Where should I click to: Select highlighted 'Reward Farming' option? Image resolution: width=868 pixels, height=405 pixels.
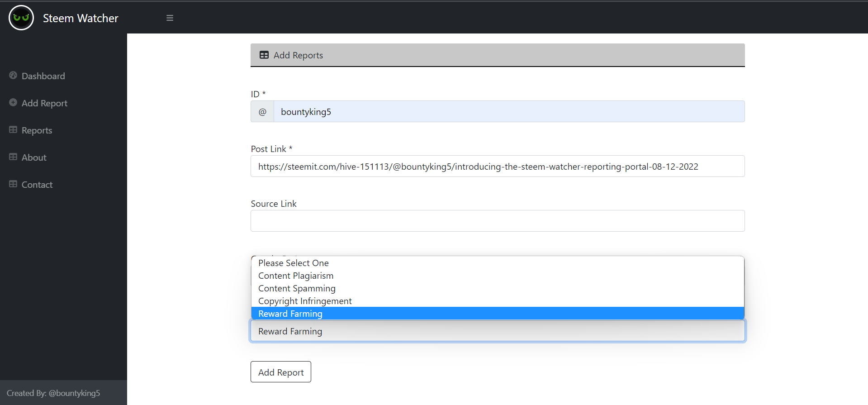tap(498, 314)
